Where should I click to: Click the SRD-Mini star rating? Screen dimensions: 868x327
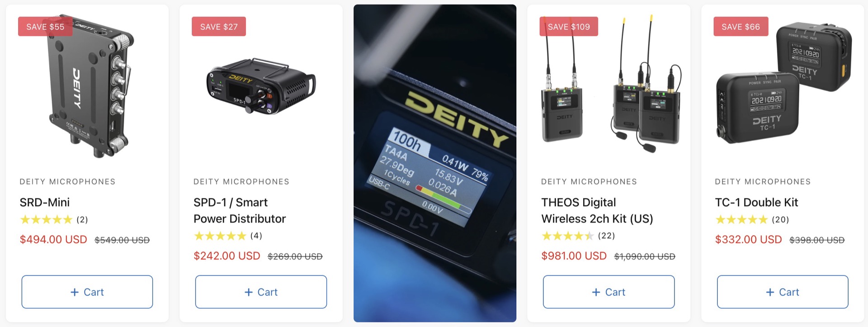54,220
